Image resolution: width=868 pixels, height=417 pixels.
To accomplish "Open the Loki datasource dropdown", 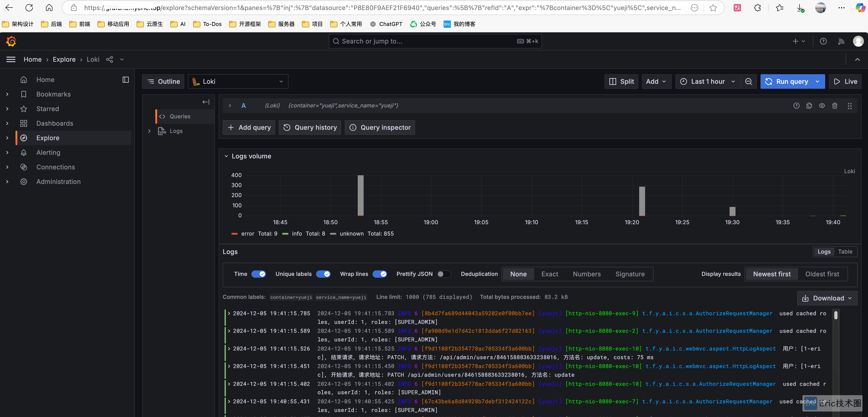I will (x=238, y=81).
